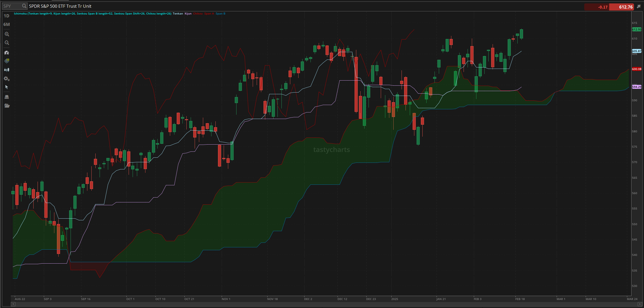Image resolution: width=644 pixels, height=308 pixels.
Task: Select the pointer cursor tool
Action: point(7,87)
